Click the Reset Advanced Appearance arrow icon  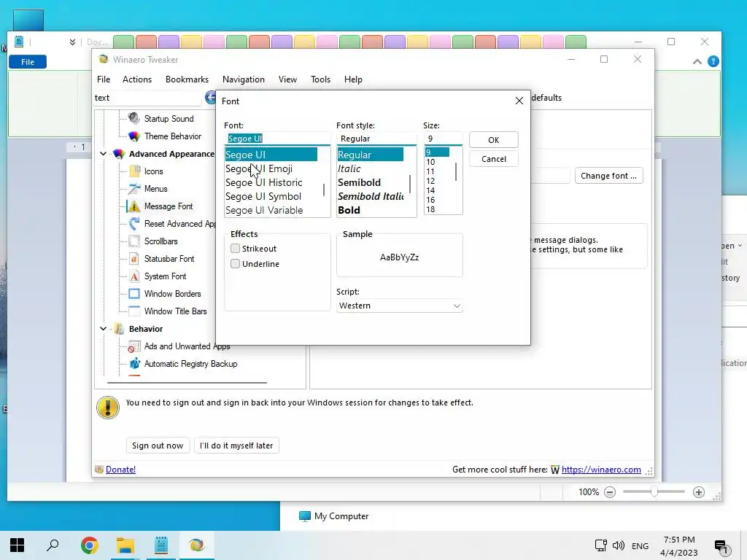(134, 223)
